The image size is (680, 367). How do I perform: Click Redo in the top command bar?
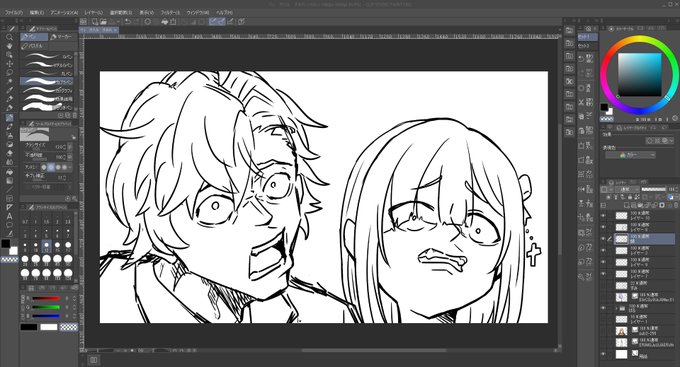(137, 21)
